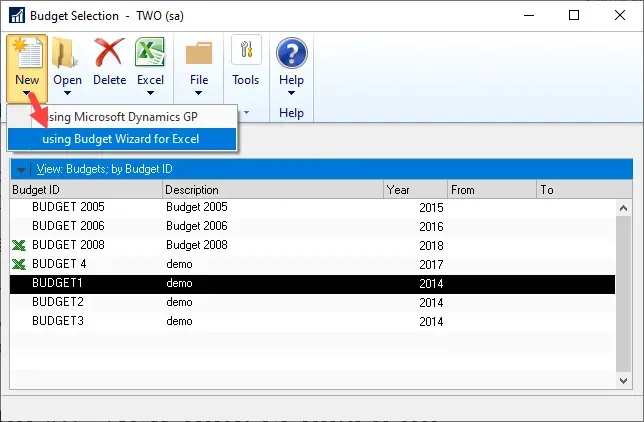Image resolution: width=644 pixels, height=422 pixels.
Task: Open the dropdown arrow under Help
Action: pyautogui.click(x=291, y=95)
